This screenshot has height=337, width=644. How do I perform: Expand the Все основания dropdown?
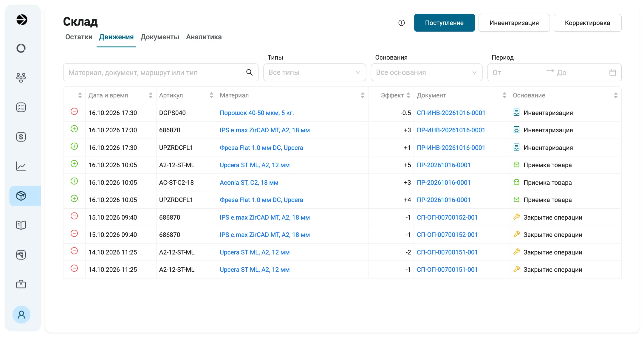pos(426,72)
